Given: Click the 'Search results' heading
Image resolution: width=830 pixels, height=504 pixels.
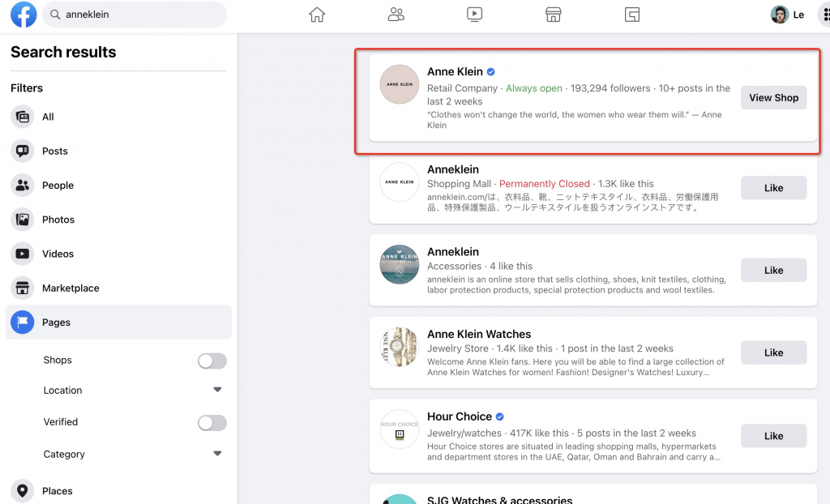Looking at the screenshot, I should [x=63, y=52].
